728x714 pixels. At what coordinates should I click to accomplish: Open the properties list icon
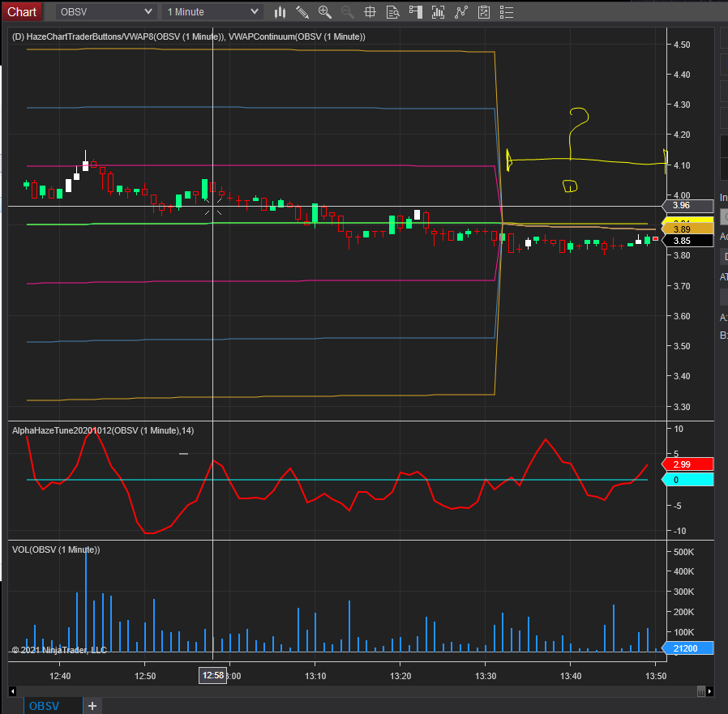coord(507,12)
